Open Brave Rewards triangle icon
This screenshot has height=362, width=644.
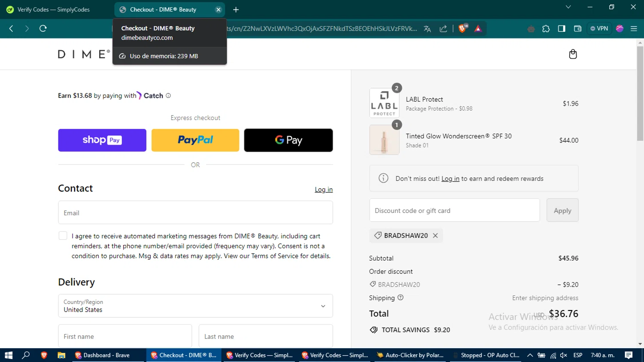[x=478, y=29]
